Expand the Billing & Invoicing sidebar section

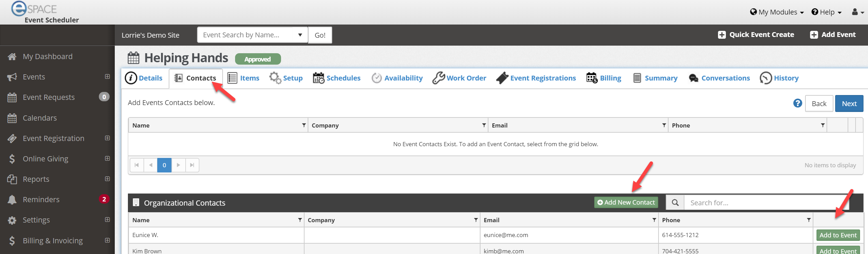(x=108, y=240)
